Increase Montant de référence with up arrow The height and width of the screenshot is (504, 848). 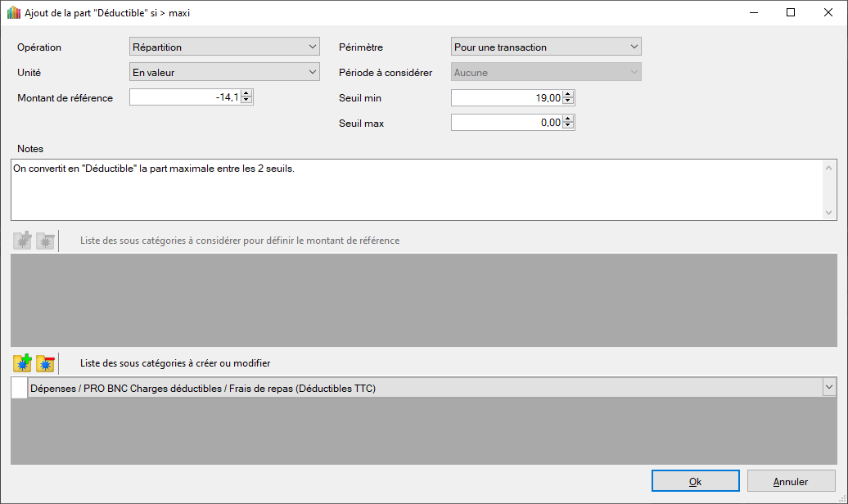pos(246,94)
